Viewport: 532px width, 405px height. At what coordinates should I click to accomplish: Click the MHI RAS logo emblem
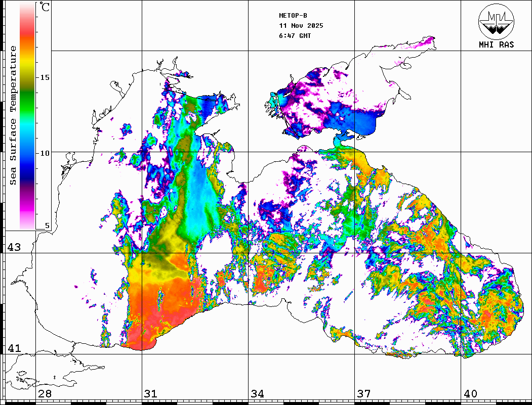[x=496, y=23]
